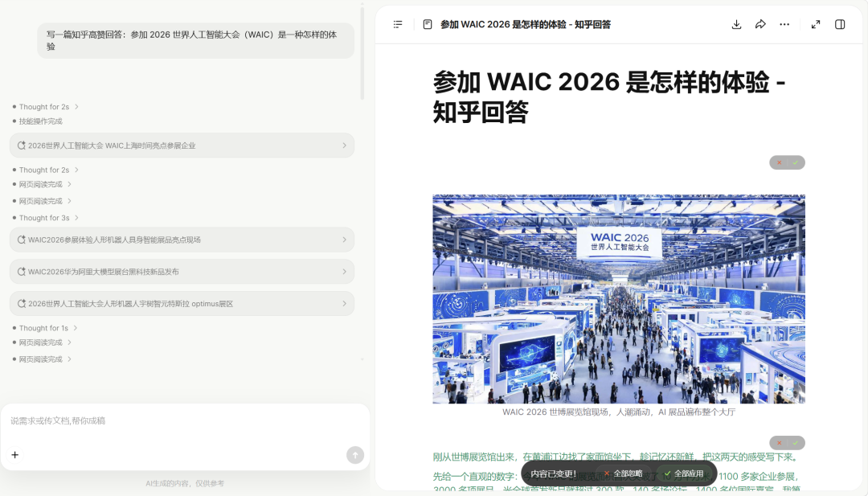Open the 'WAIC2026参展体验人形机器人具身智能展品亮点现场' search item
Screen dimensions: 868x496
click(182, 240)
